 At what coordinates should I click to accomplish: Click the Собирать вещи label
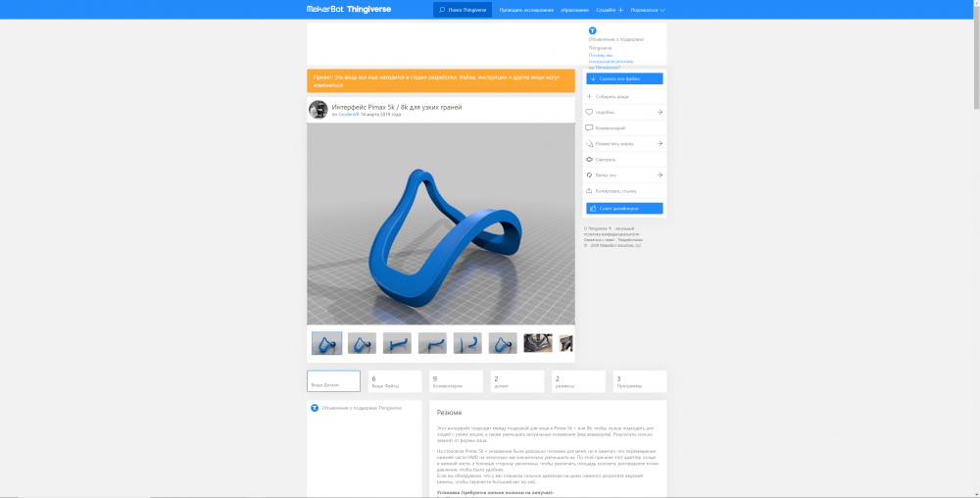tap(612, 97)
